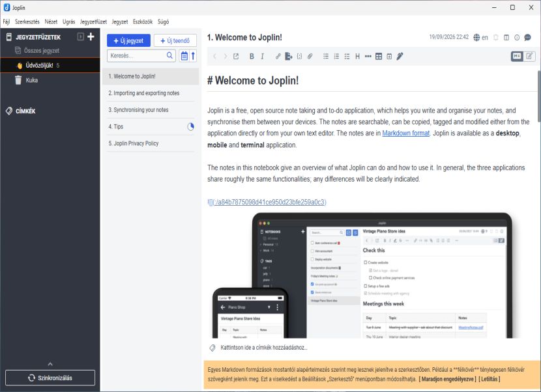Open note '1. Welcome to Joplin!' in list

point(151,76)
